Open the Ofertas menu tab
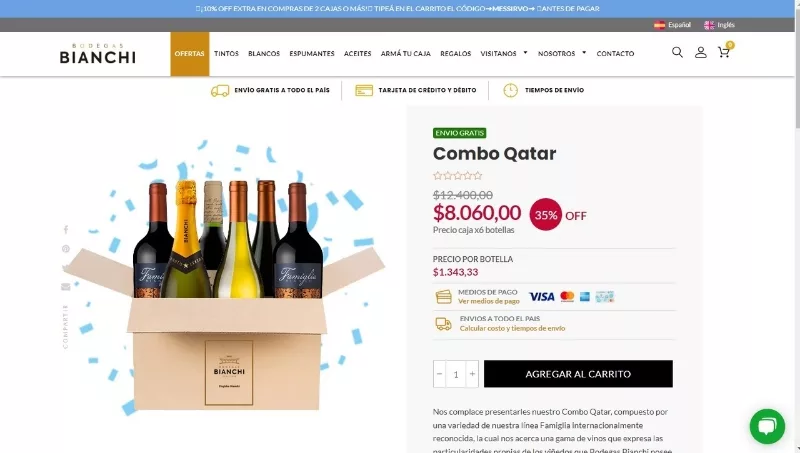800x453 pixels. [190, 54]
